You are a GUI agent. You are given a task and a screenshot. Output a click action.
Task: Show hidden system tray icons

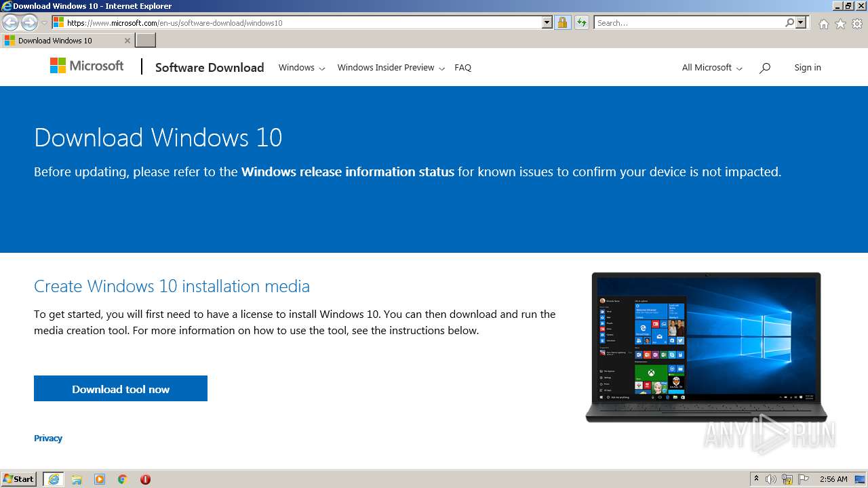click(x=756, y=479)
